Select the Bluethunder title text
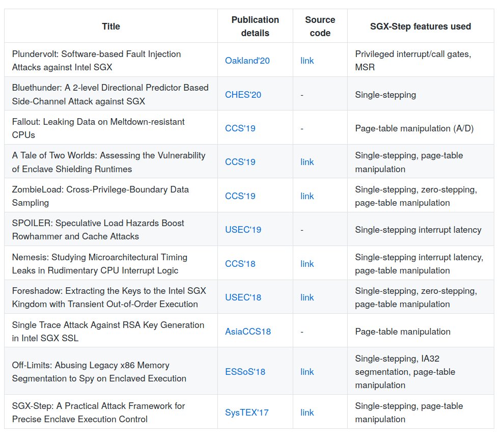Viewport: 504px width, 438px height. tap(110, 95)
